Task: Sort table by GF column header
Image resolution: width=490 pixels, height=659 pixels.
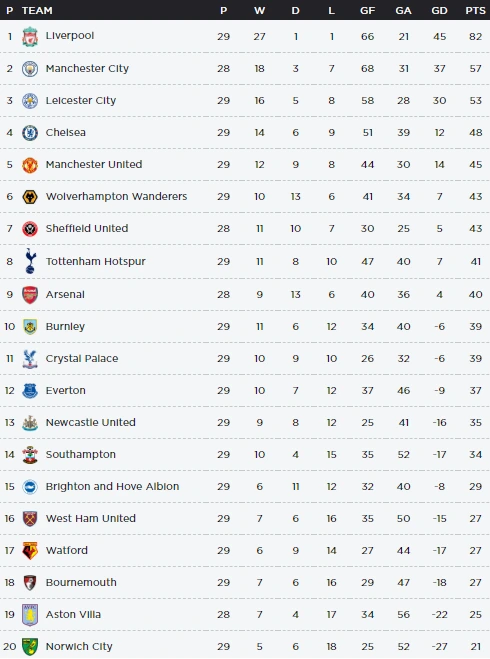Action: pos(367,10)
